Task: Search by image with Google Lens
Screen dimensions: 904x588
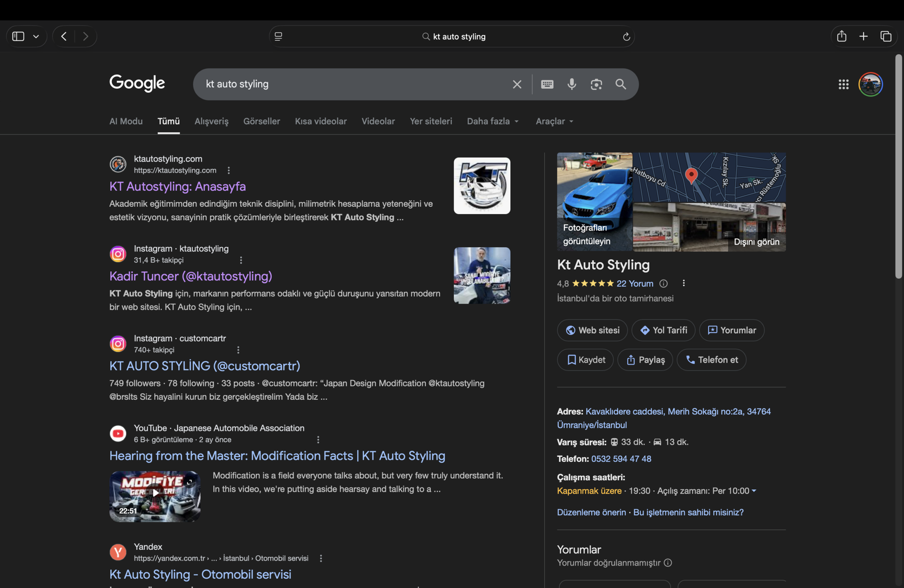Action: pos(596,84)
